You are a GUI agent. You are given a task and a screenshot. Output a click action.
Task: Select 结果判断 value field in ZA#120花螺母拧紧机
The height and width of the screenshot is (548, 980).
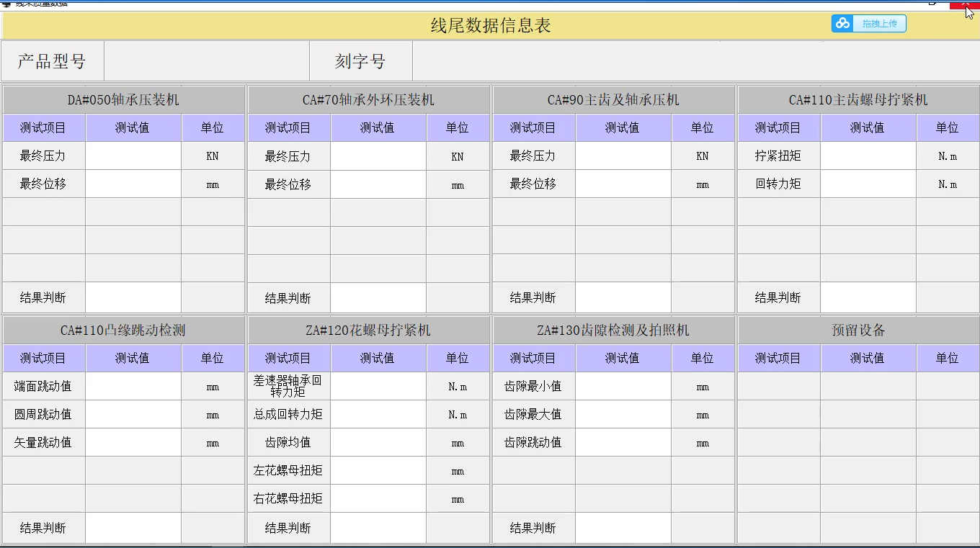[x=378, y=528]
